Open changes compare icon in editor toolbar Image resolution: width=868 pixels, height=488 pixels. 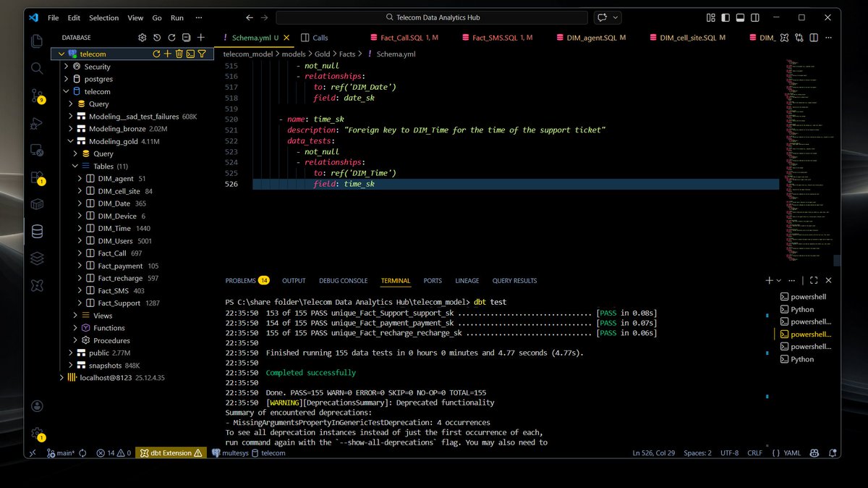(799, 38)
